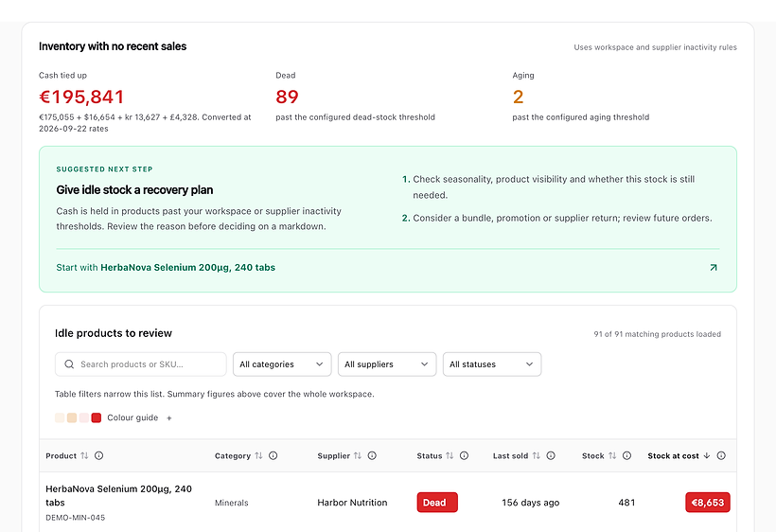Click the pale pink colour swatch
Image resolution: width=776 pixels, height=532 pixels.
(x=84, y=417)
